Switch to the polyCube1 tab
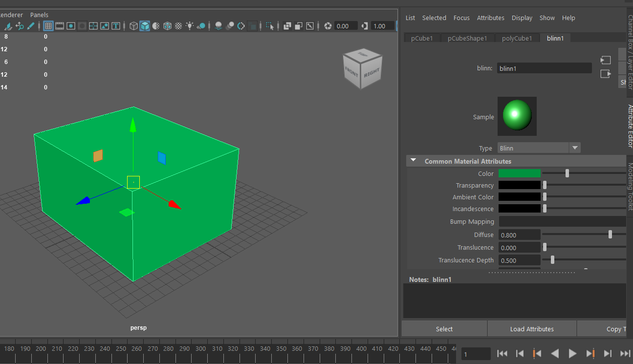Screen dimensions: 633x364 (517, 38)
